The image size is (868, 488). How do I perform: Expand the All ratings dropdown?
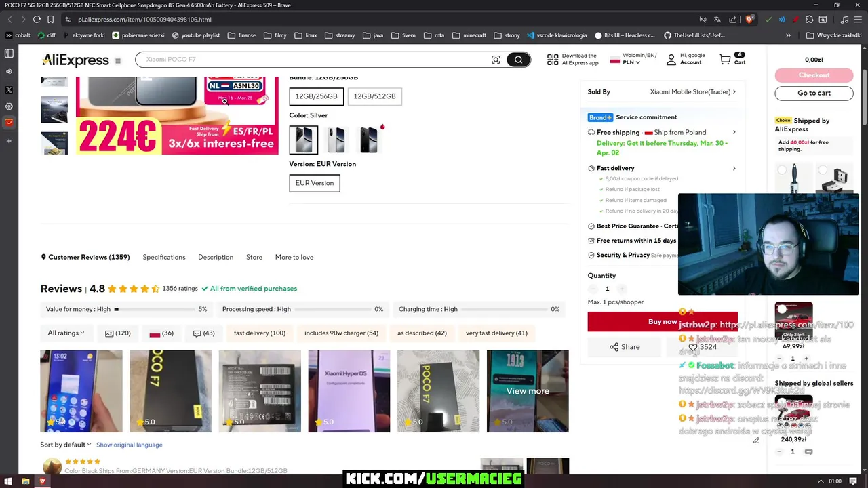click(x=66, y=333)
